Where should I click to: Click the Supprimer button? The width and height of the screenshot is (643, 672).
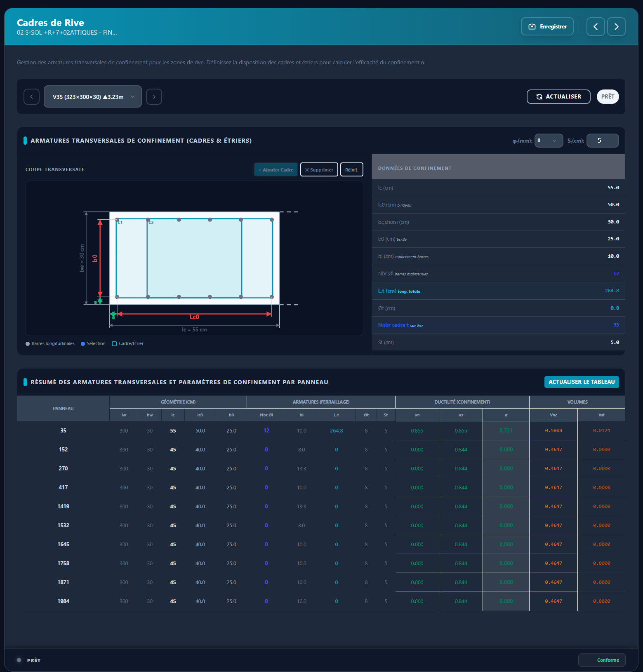coord(319,169)
